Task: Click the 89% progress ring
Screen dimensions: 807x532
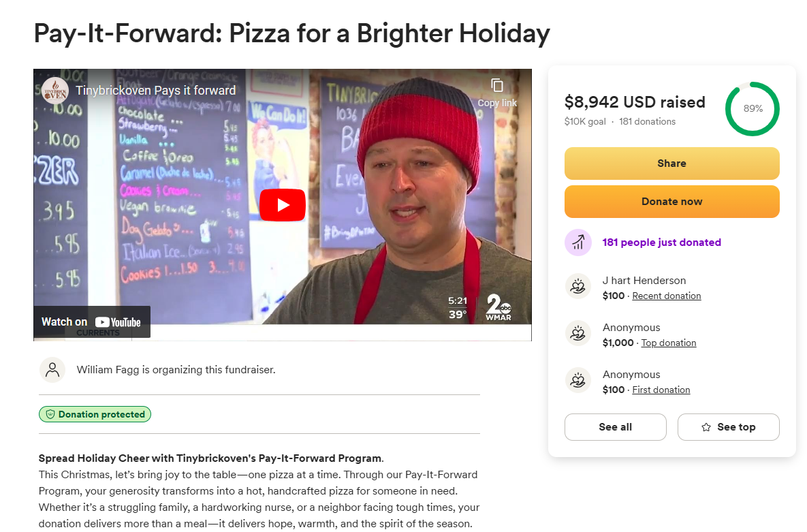Action: click(x=753, y=109)
